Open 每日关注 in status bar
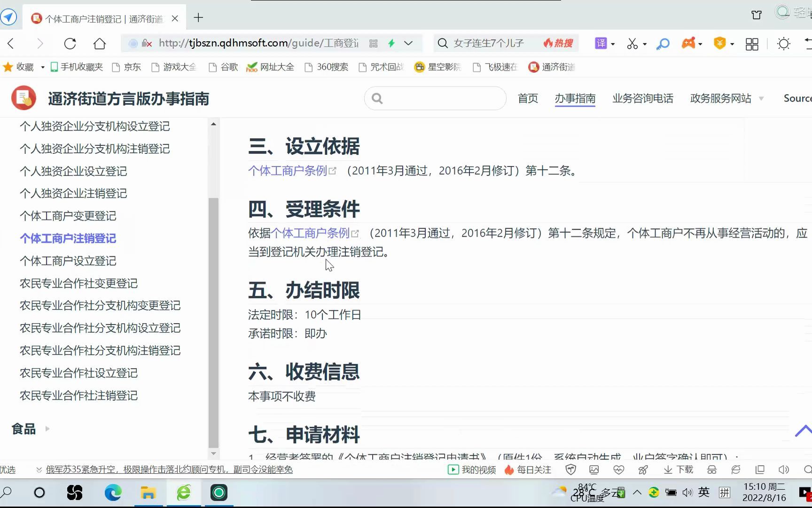Viewport: 812px width, 508px height. (528, 469)
